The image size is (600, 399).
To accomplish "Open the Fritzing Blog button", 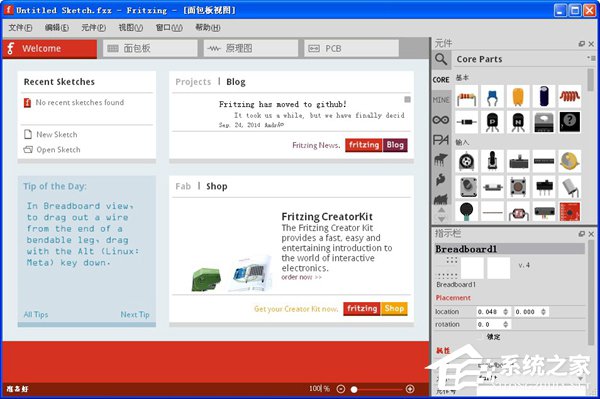I will 377,145.
